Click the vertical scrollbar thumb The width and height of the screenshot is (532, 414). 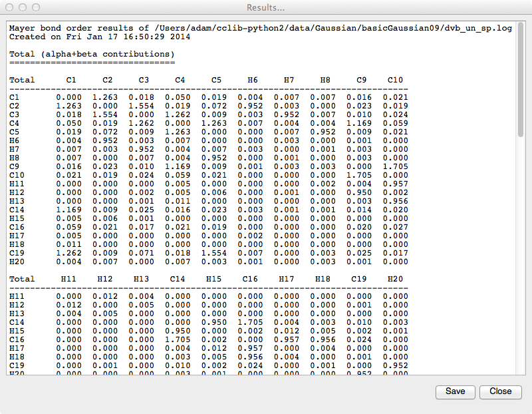pos(520,80)
